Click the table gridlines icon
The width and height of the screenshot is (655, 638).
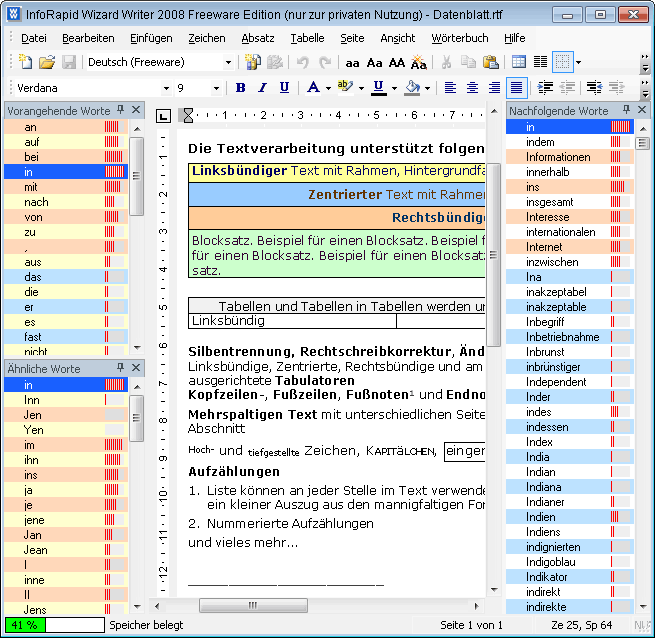click(562, 63)
